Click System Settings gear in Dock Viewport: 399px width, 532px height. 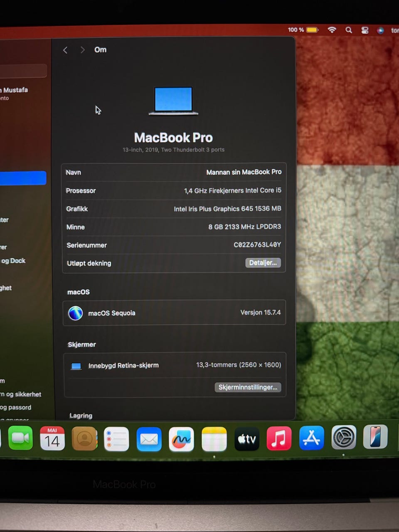point(344,437)
